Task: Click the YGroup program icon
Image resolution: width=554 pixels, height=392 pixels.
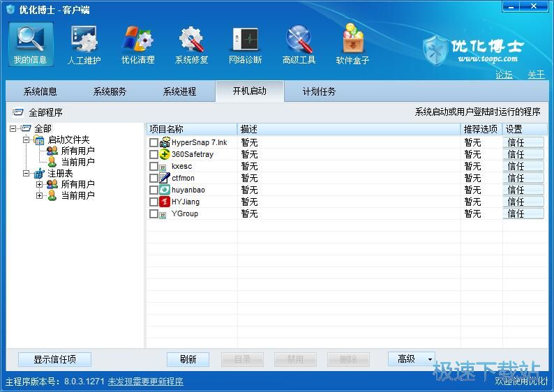Action: (163, 215)
